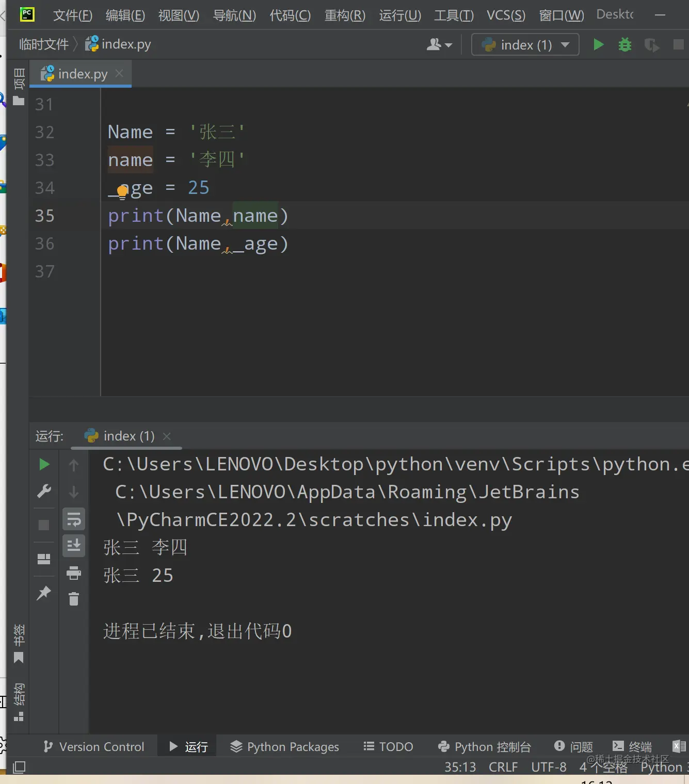The image size is (689, 784).
Task: Click the 临时文件 breadcrumb
Action: pos(44,44)
